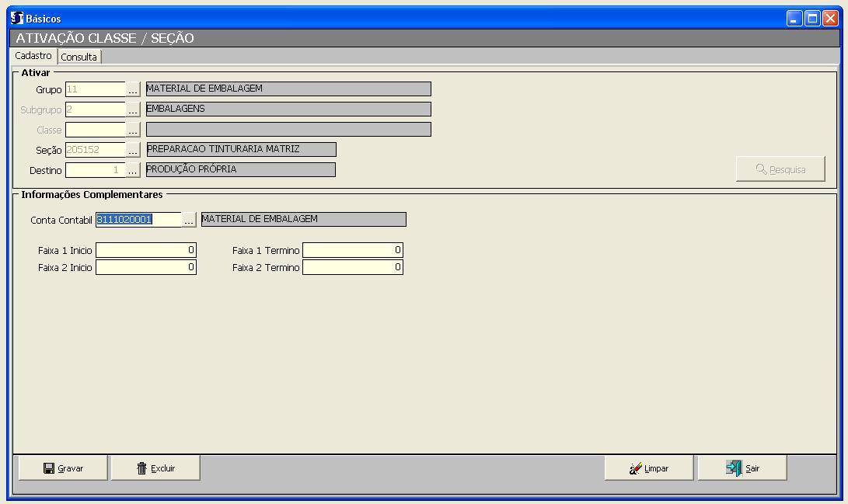Open the Seção lookup ellipsis button
848x504 pixels.
click(133, 151)
